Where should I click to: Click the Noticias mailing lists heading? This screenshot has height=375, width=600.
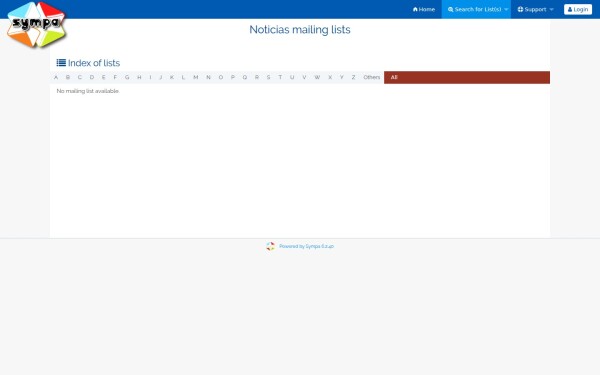click(x=300, y=29)
